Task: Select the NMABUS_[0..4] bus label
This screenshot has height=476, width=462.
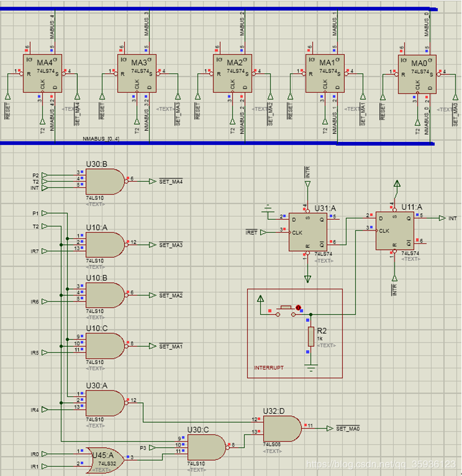Action: (x=101, y=139)
